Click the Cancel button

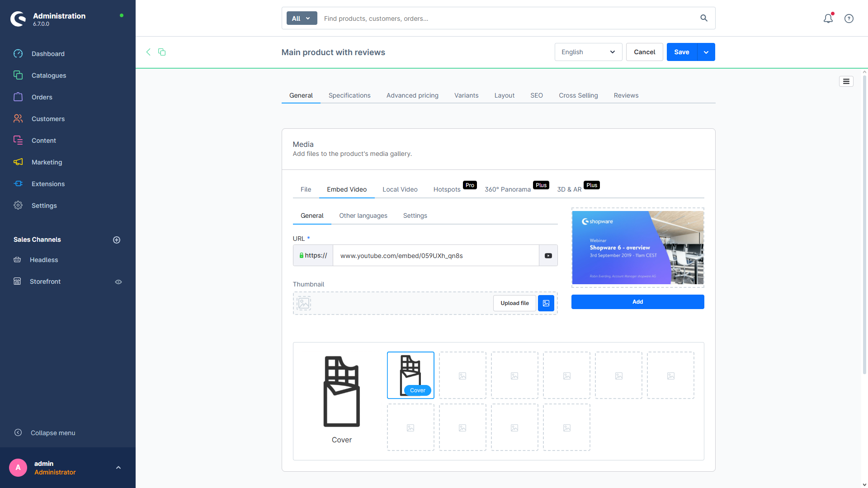(x=644, y=52)
